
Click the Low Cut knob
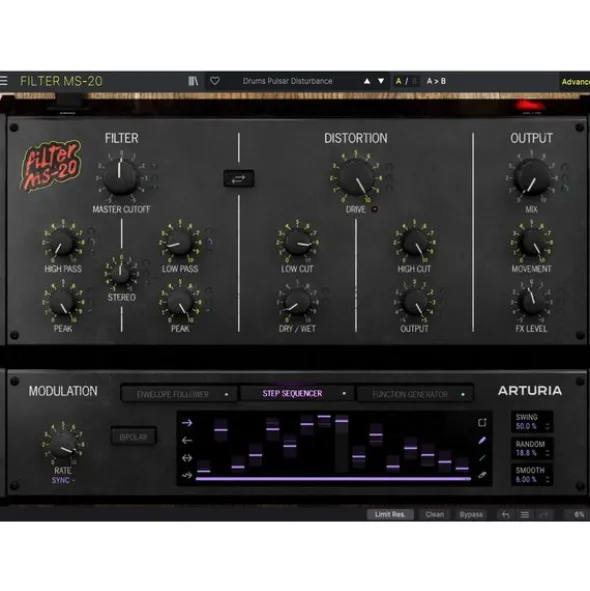coord(297,243)
